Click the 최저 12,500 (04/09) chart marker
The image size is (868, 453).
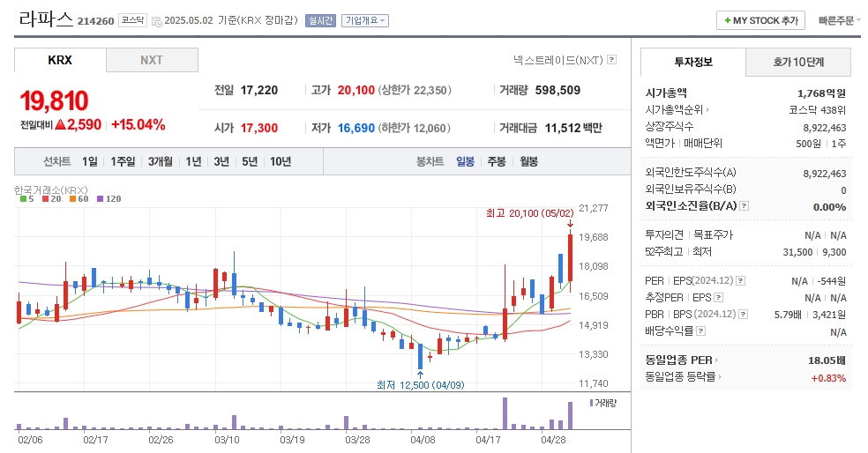[x=420, y=385]
